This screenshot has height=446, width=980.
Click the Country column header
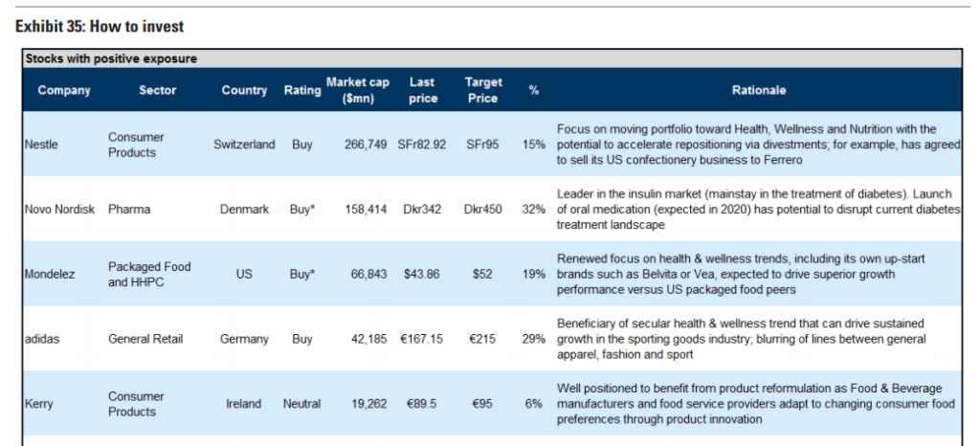coord(244,91)
